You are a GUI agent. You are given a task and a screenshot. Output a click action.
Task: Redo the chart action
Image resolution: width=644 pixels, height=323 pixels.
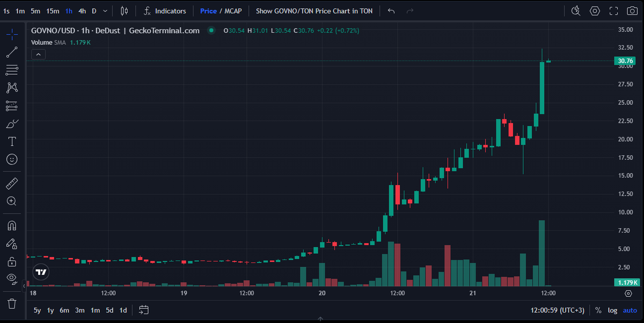[410, 11]
